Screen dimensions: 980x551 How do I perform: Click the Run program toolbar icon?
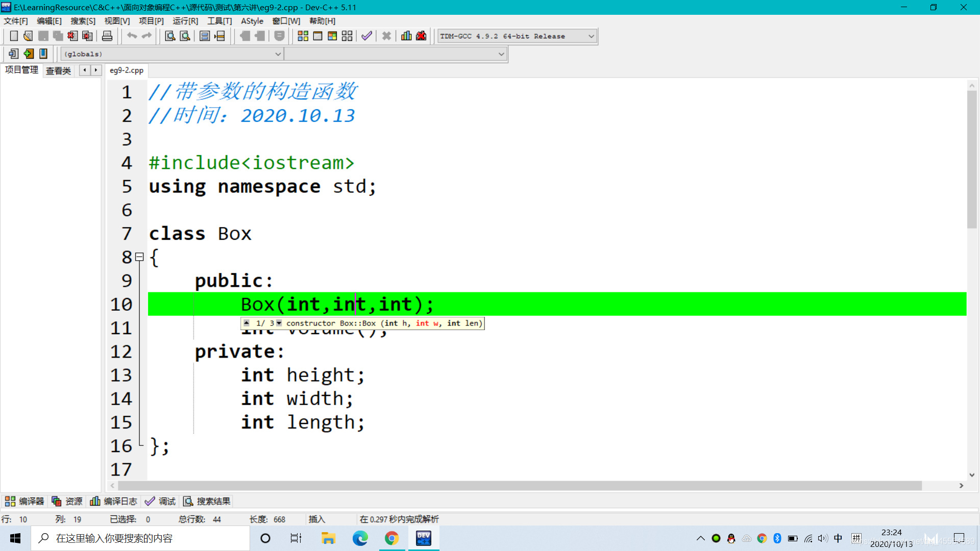pyautogui.click(x=317, y=36)
